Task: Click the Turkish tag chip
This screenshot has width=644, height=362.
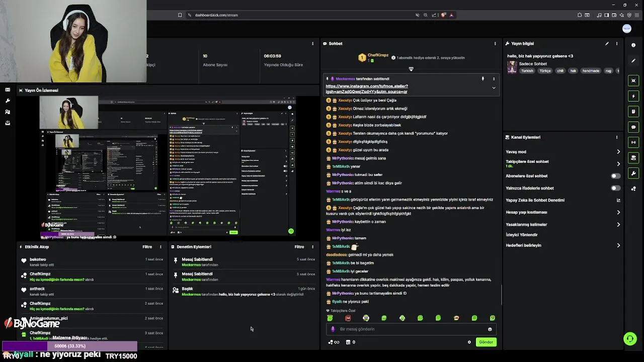Action: point(527,71)
